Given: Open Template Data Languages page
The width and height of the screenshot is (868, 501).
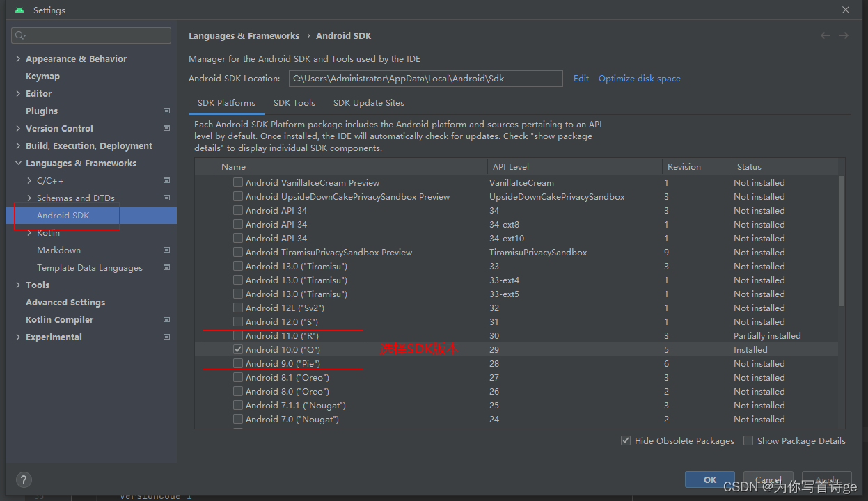Looking at the screenshot, I should tap(90, 268).
